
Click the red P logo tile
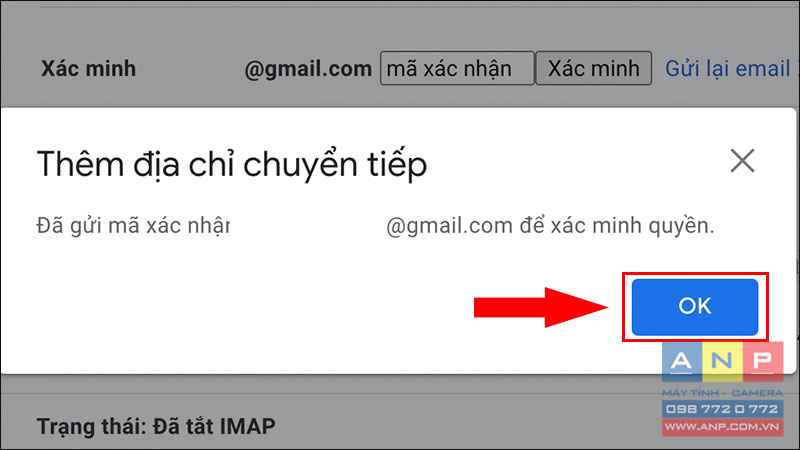pyautogui.click(x=763, y=362)
